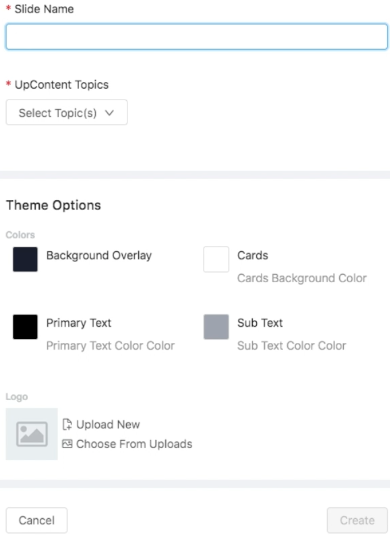Viewport: 390px width, 540px height.
Task: Click the Background Overlay label
Action: (x=99, y=255)
